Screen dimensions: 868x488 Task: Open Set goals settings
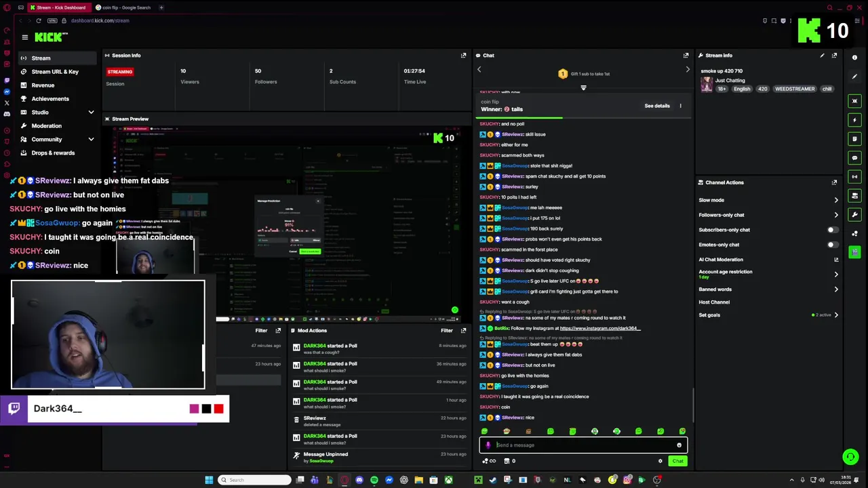coord(768,315)
